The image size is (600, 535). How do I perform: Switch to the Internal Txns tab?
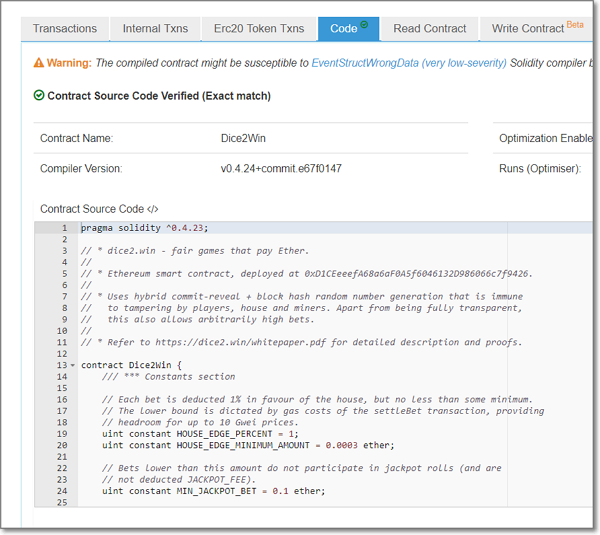point(155,29)
